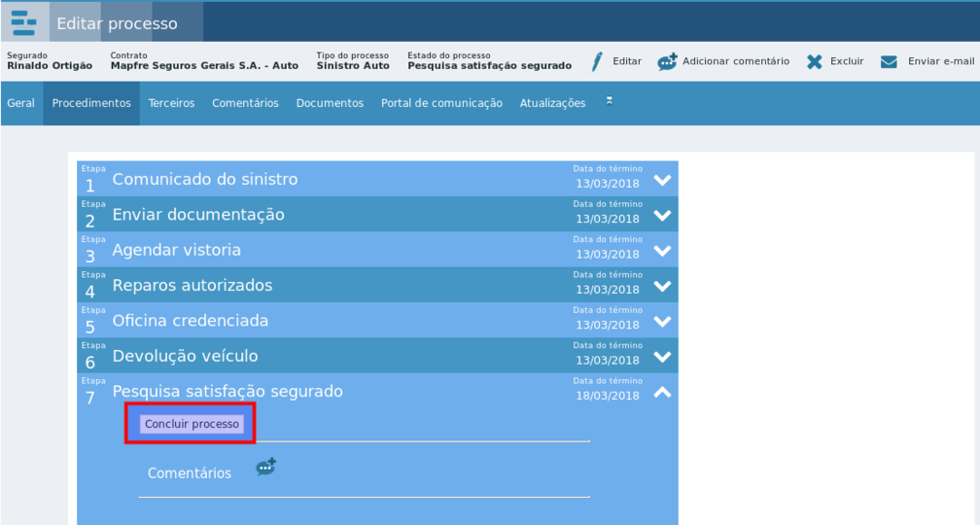980x525 pixels.
Task: Click the Agendar vistoria step title
Action: coord(176,250)
